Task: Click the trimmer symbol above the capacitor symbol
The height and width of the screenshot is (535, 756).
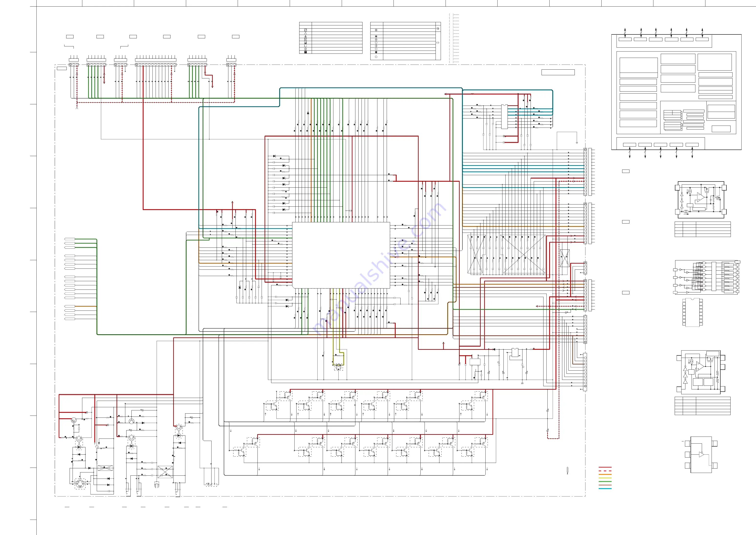Action: coord(438,29)
